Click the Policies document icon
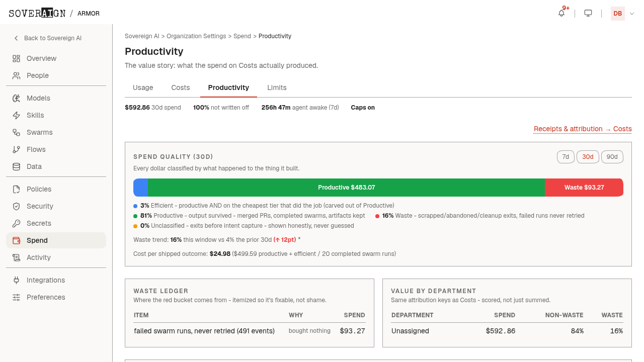Viewport: 644px width, 362px height. coord(17,189)
